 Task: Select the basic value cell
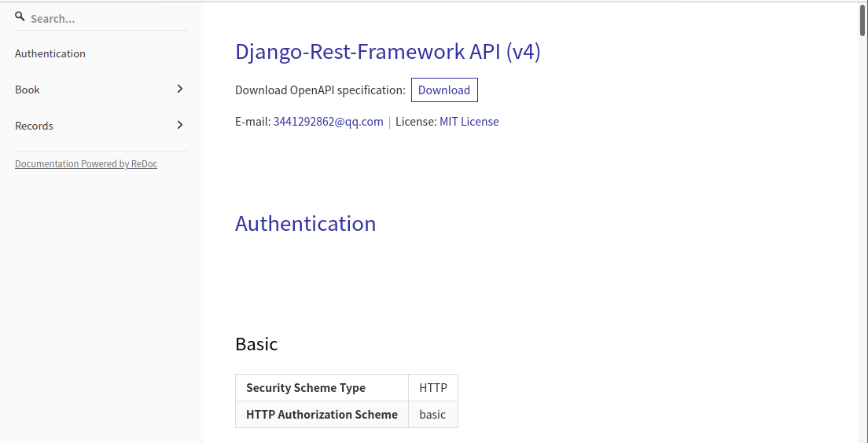[433, 414]
